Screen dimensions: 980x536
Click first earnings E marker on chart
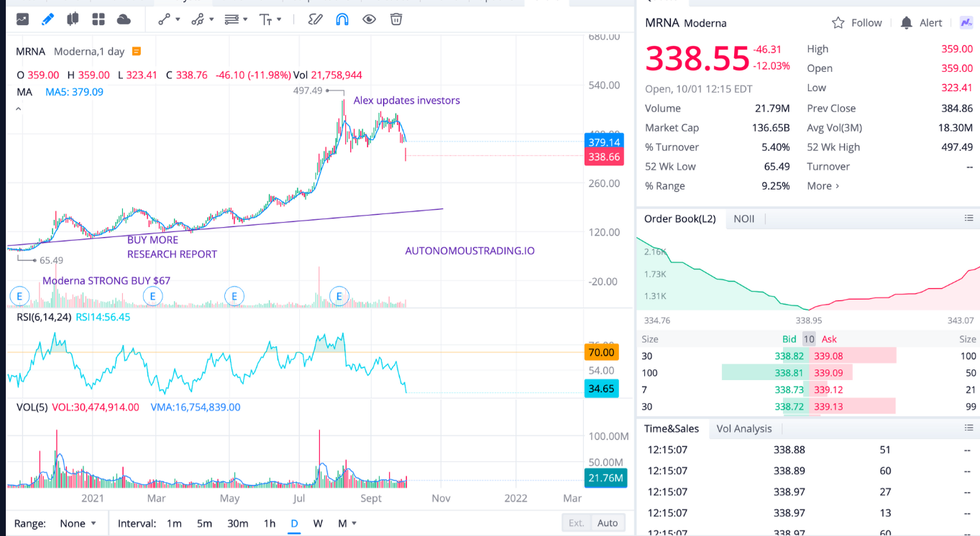tap(19, 295)
